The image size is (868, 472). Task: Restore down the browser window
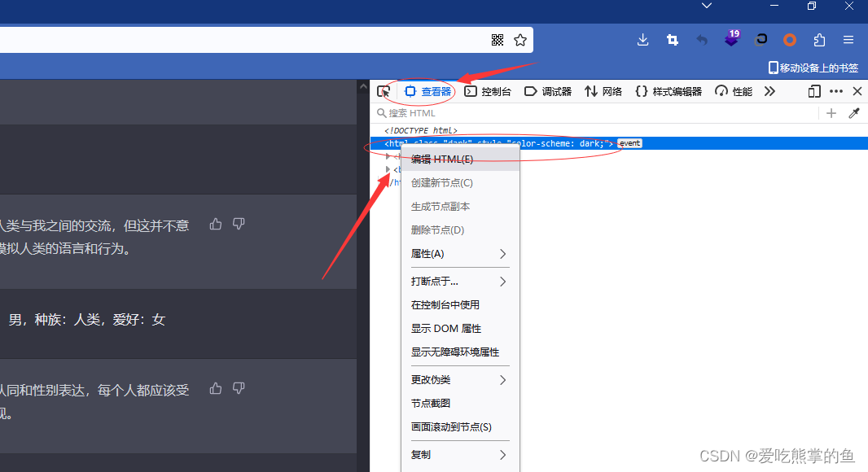tap(812, 6)
